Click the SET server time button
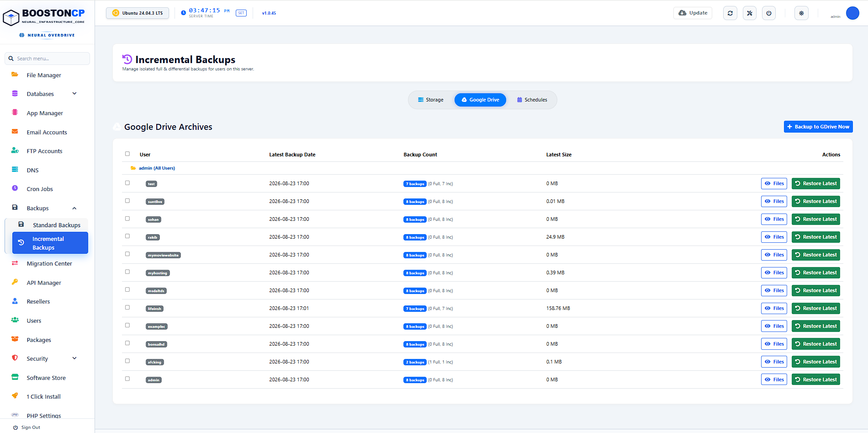Viewport: 868px width, 433px height. [x=241, y=13]
